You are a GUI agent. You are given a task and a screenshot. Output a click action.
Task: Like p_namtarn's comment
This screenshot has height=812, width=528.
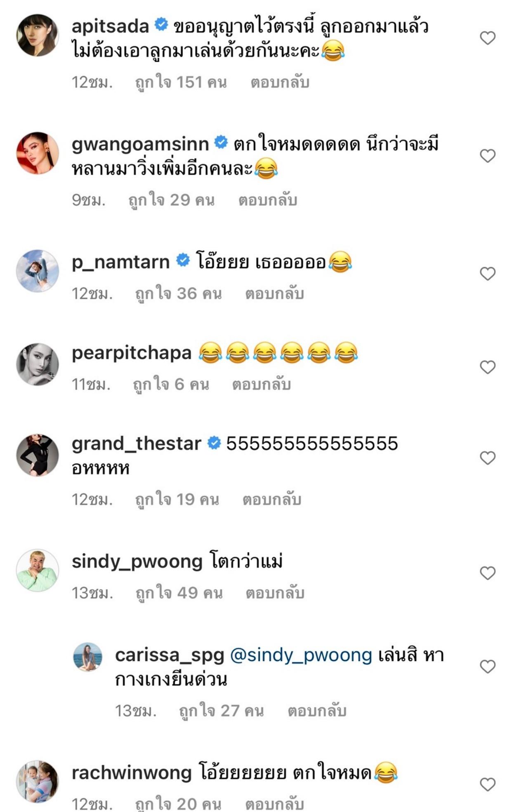click(x=488, y=274)
